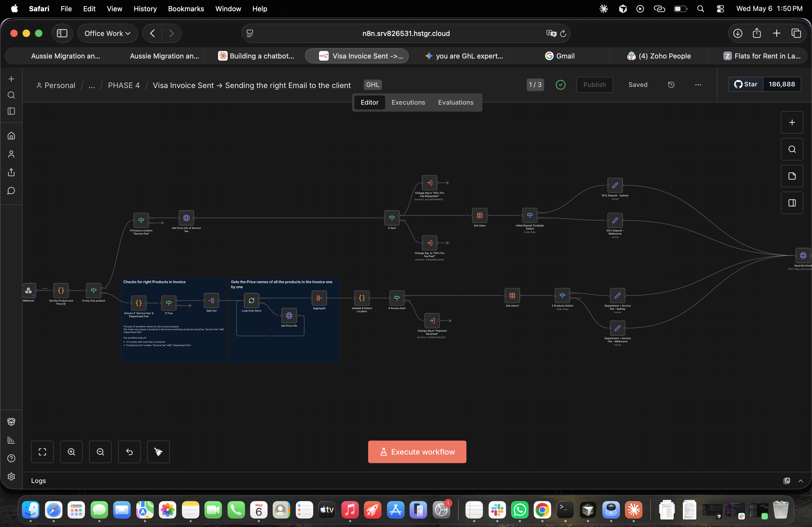Viewport: 812px width, 527px height.
Task: Open workflow history clock icon
Action: point(671,85)
